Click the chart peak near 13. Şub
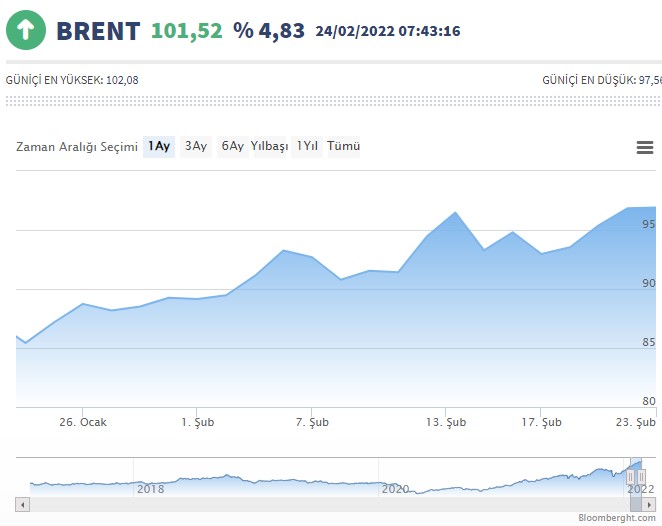 (456, 213)
